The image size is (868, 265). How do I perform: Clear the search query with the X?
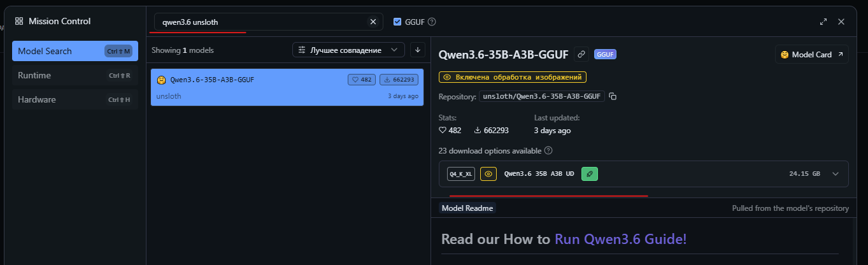coord(373,22)
